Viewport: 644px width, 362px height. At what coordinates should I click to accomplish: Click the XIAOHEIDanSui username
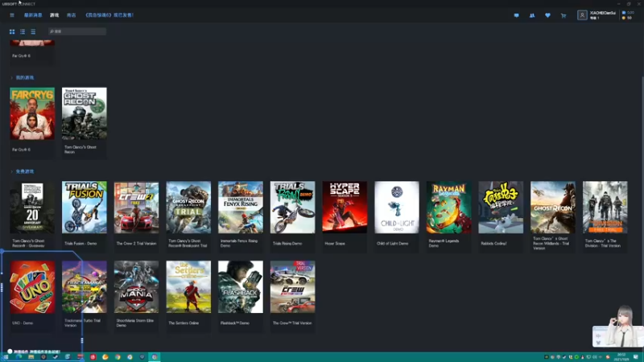point(602,13)
